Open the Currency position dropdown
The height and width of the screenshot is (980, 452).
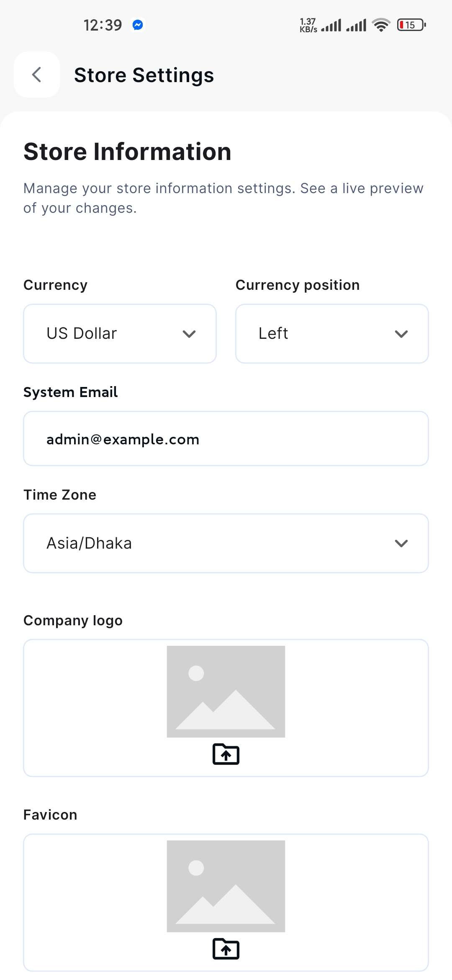tap(332, 334)
